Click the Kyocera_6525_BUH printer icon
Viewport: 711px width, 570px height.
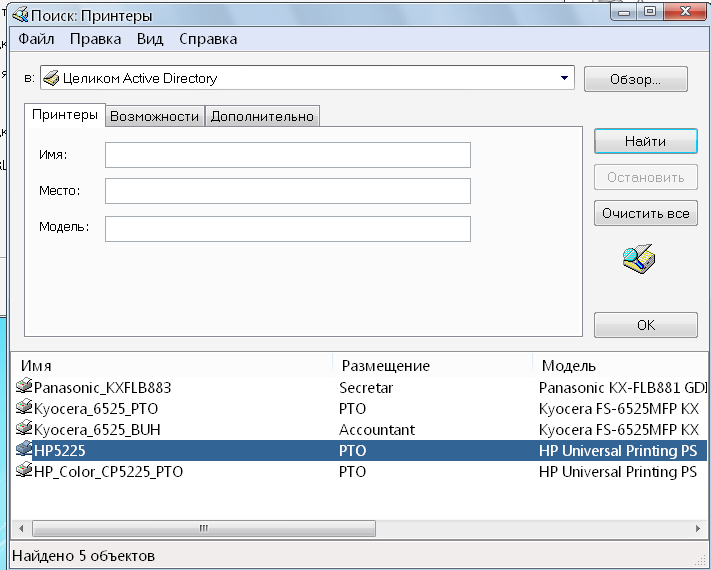24,428
